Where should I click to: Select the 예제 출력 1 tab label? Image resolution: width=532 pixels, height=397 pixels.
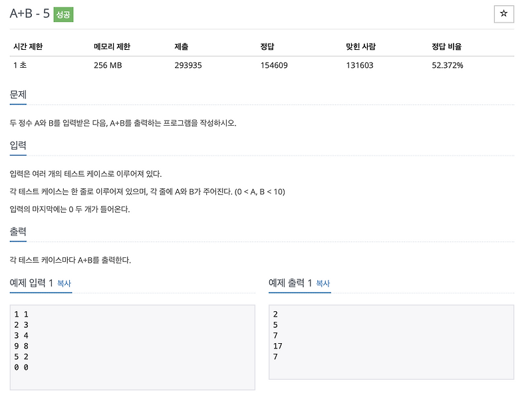(291, 283)
